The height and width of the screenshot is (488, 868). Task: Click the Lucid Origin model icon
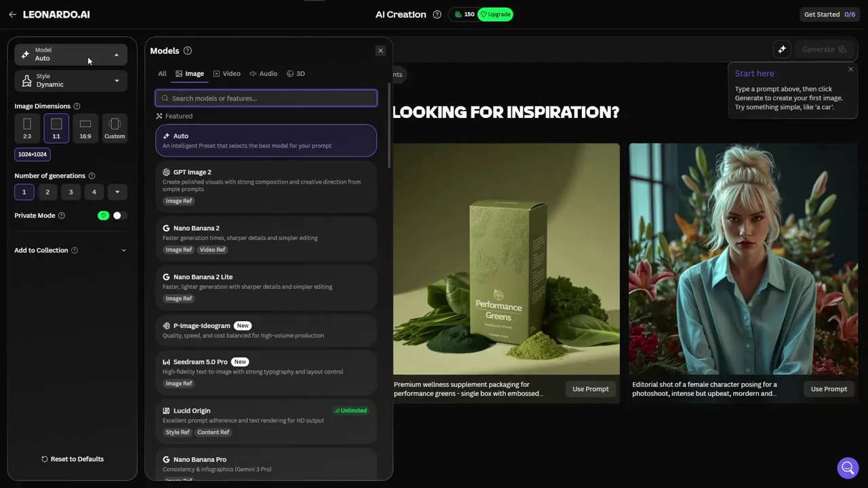click(x=166, y=411)
